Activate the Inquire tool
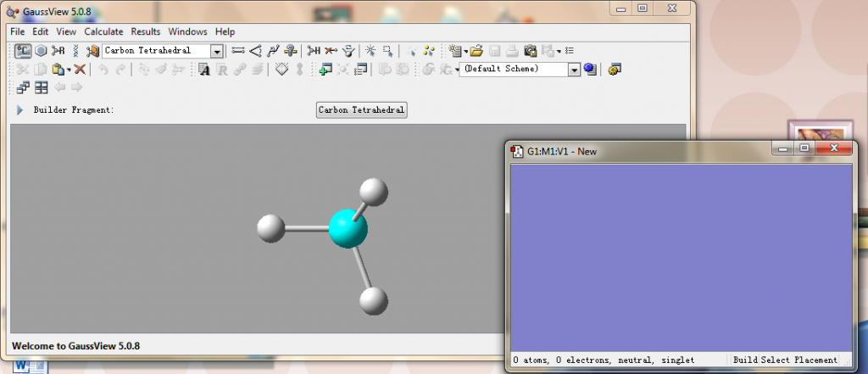Screen dimensions: 868x374 291,51
